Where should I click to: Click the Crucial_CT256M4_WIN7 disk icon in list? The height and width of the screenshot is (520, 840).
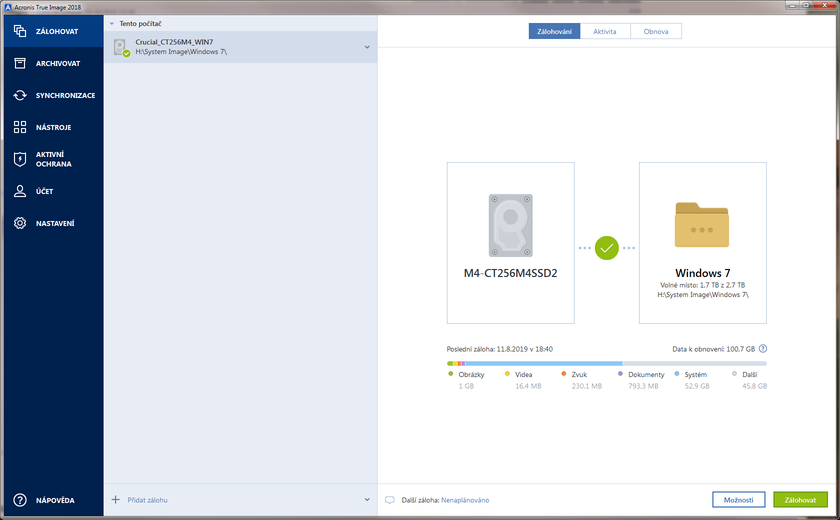(x=122, y=47)
